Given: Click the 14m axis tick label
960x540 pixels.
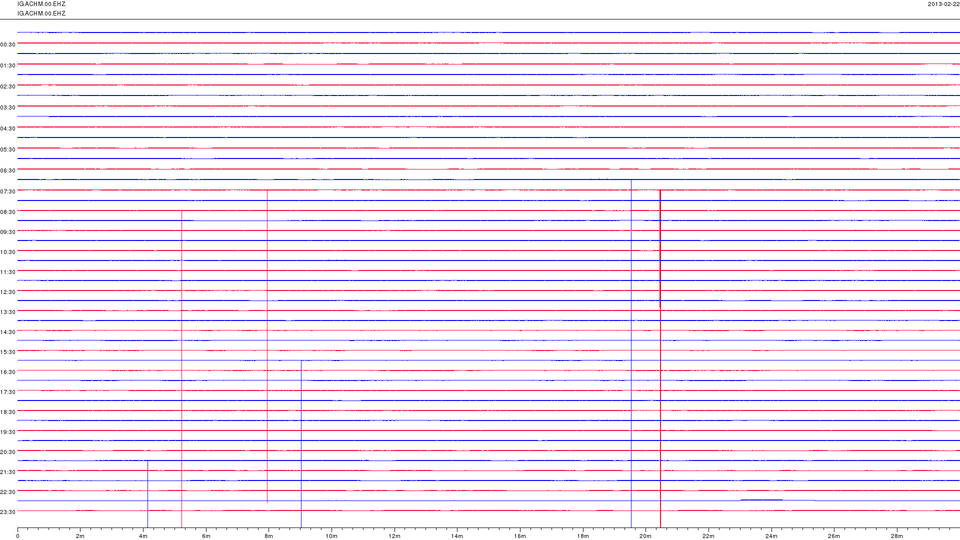Looking at the screenshot, I should [457, 536].
